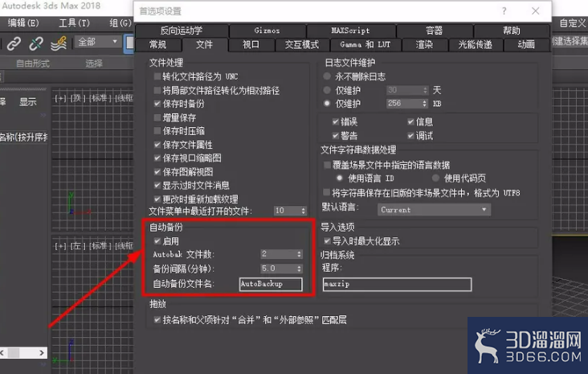Click the help question mark in dialog title
This screenshot has width=588, height=374.
tap(504, 11)
